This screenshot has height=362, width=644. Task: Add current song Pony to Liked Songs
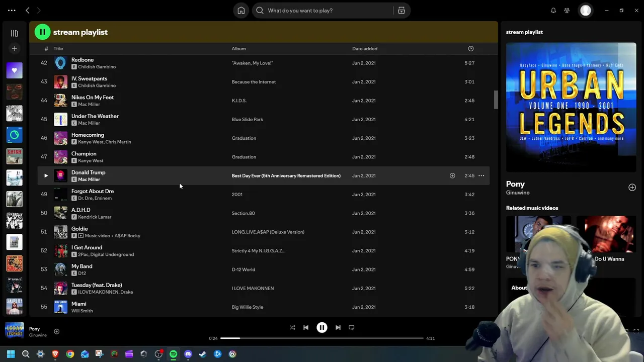[x=56, y=332]
